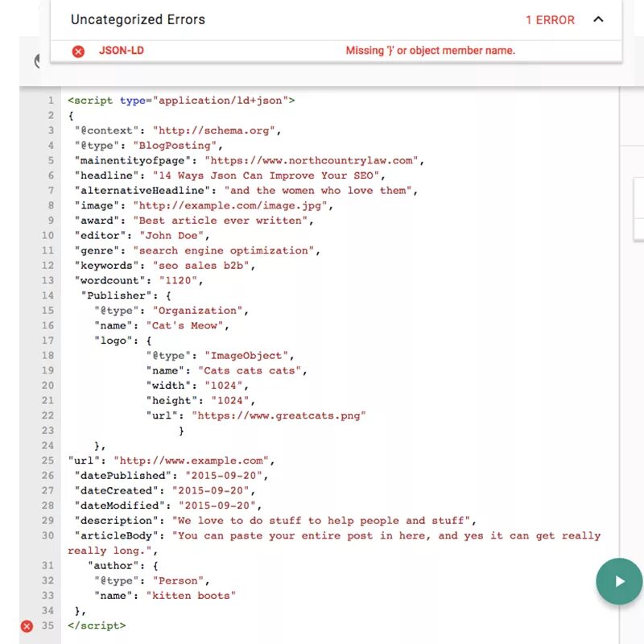Click the red error icon beside JSON-LD
The image size is (644, 644).
[78, 52]
